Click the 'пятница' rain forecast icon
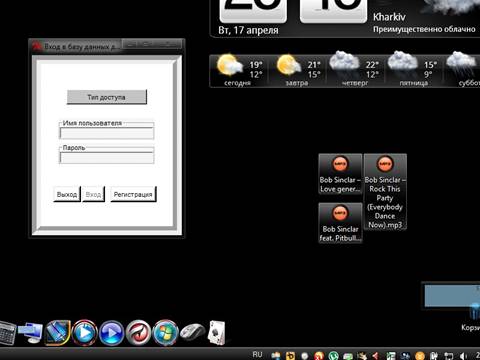 (403, 62)
